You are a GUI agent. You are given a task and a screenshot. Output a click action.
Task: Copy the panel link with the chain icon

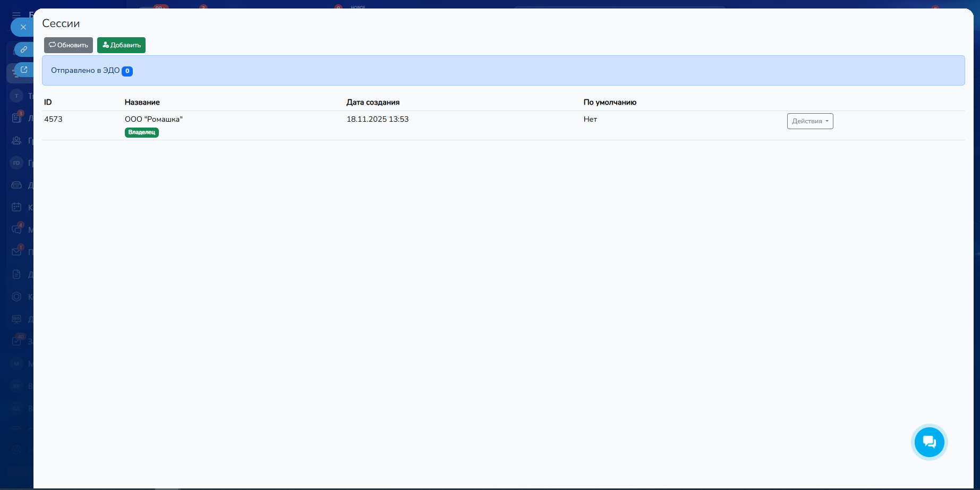pyautogui.click(x=24, y=49)
